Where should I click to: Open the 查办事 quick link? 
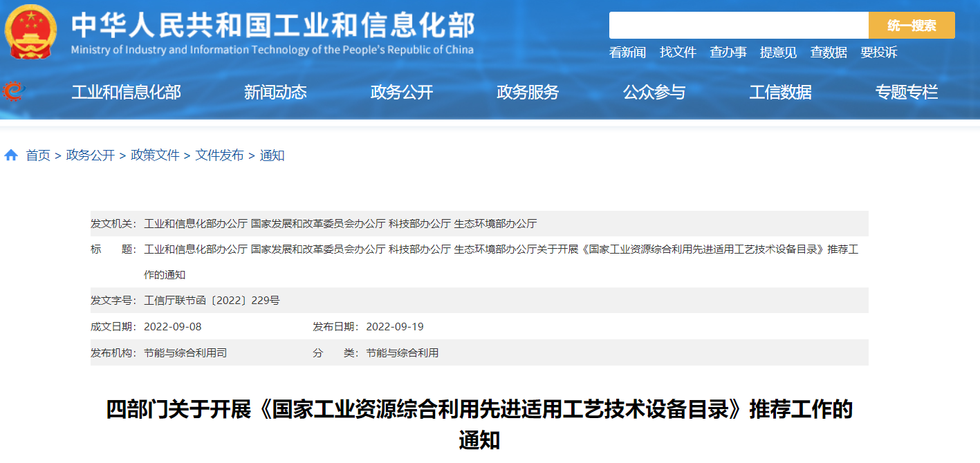point(728,53)
